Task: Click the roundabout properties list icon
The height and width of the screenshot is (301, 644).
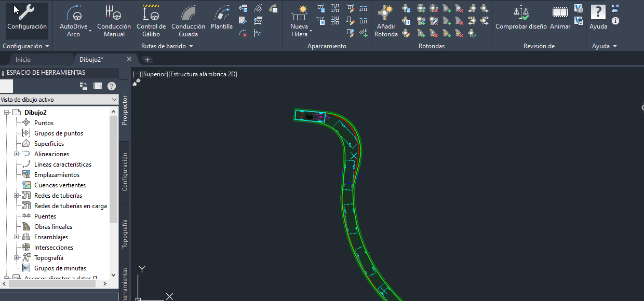Action: pyautogui.click(x=407, y=21)
